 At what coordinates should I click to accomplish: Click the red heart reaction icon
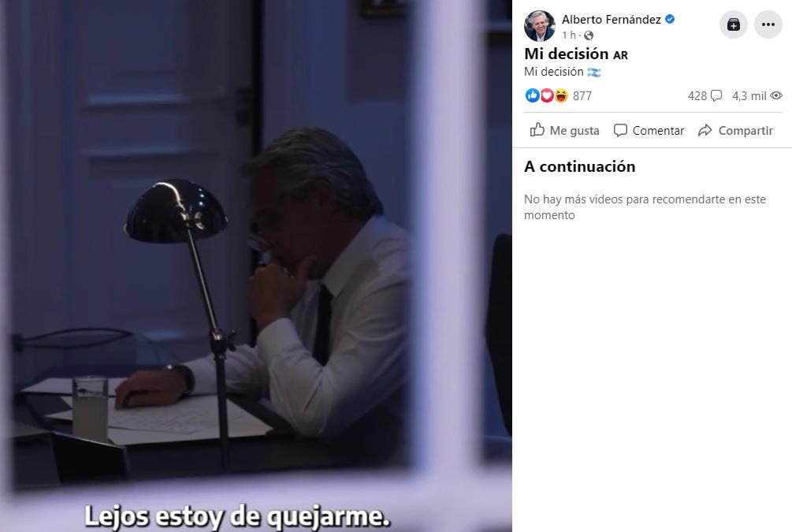coord(547,95)
